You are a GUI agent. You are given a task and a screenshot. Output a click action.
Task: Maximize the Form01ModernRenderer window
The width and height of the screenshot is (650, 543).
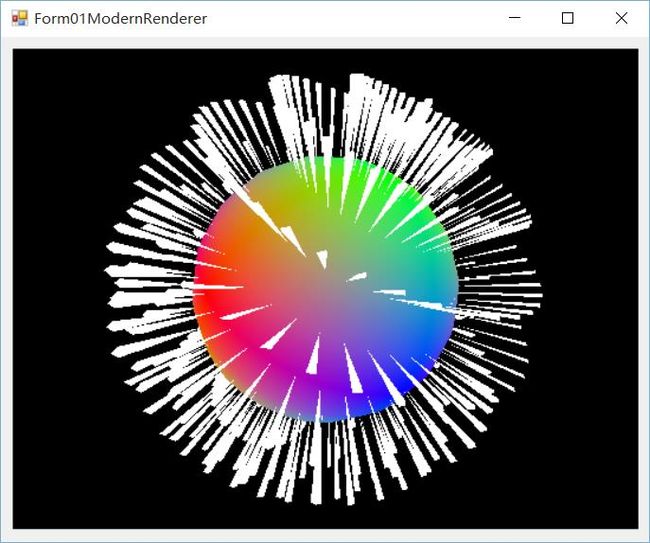pyautogui.click(x=568, y=18)
